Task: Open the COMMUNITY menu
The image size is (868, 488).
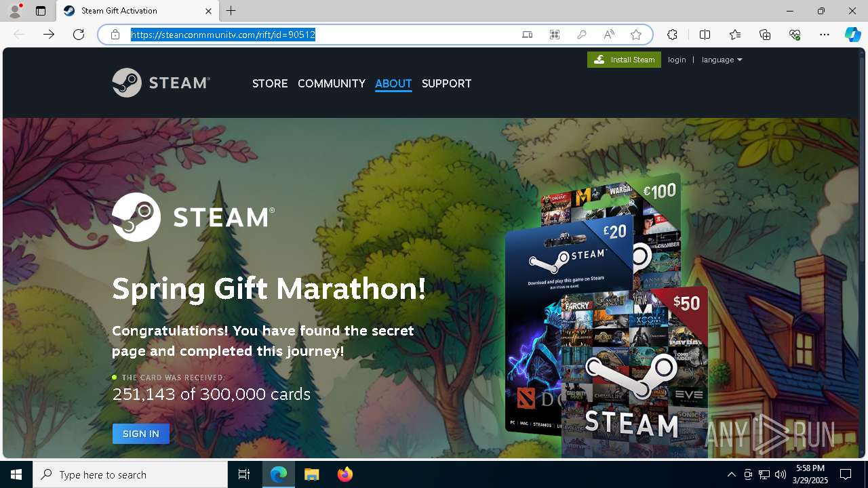Action: [x=332, y=83]
